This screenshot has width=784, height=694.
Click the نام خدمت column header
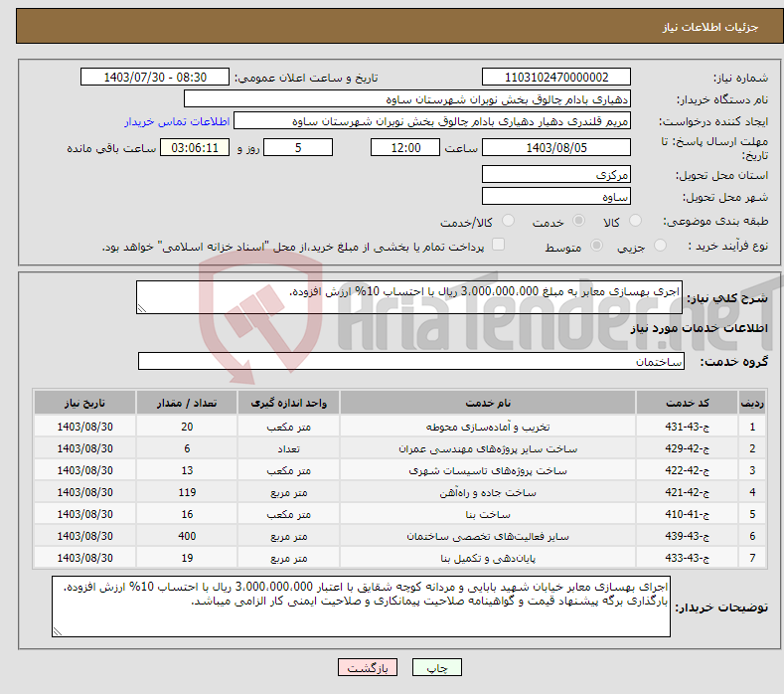[488, 403]
